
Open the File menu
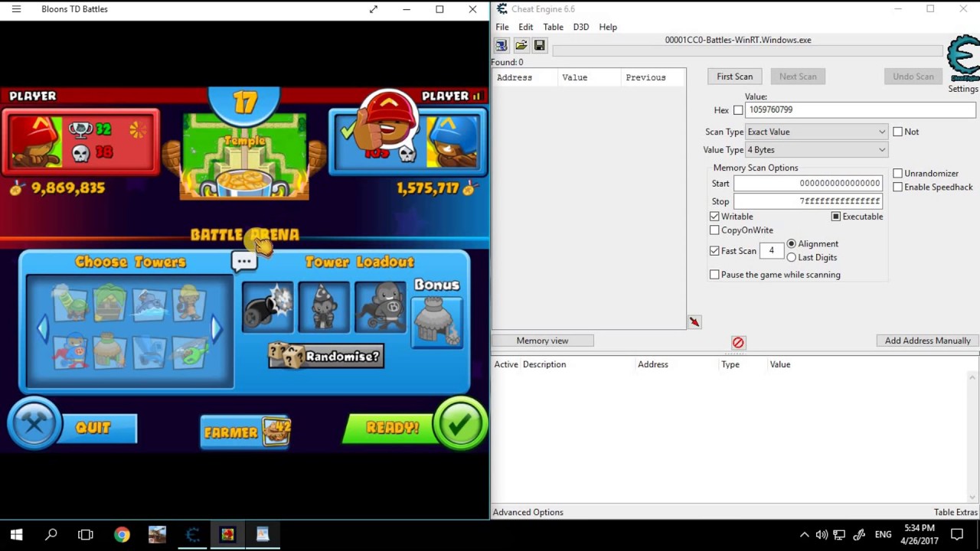point(501,27)
